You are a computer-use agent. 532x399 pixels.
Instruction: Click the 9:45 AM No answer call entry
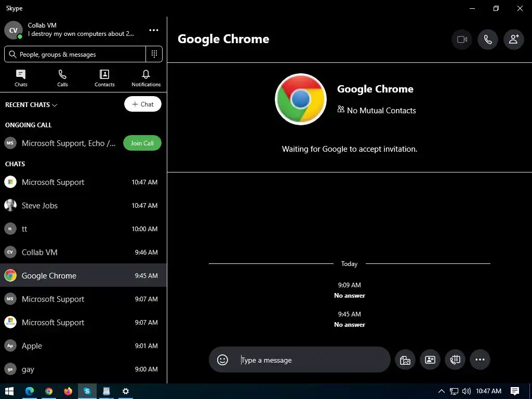click(x=350, y=320)
